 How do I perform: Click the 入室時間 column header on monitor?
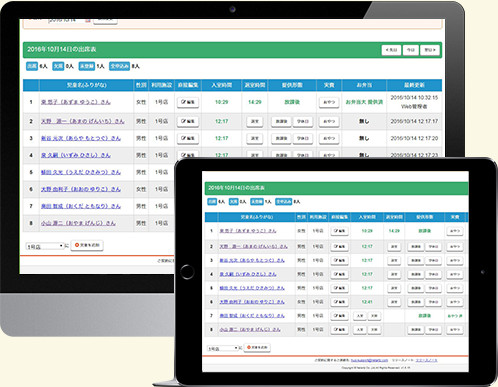pyautogui.click(x=222, y=85)
